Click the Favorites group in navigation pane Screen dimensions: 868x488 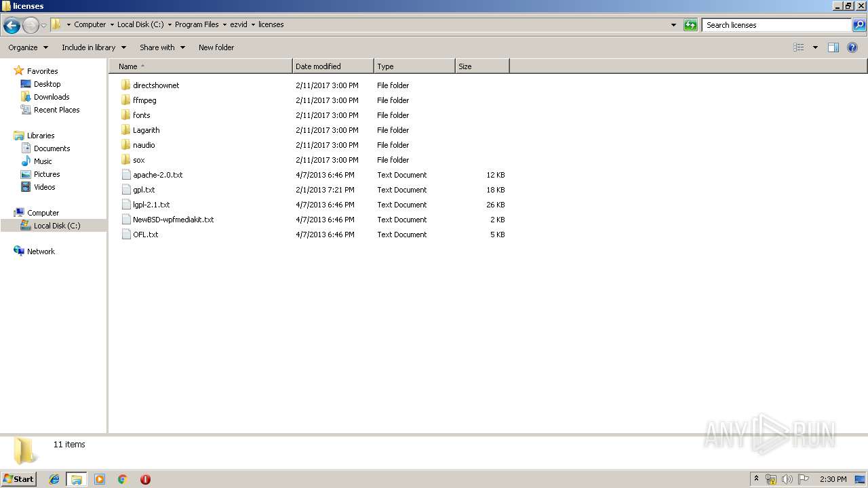coord(42,71)
